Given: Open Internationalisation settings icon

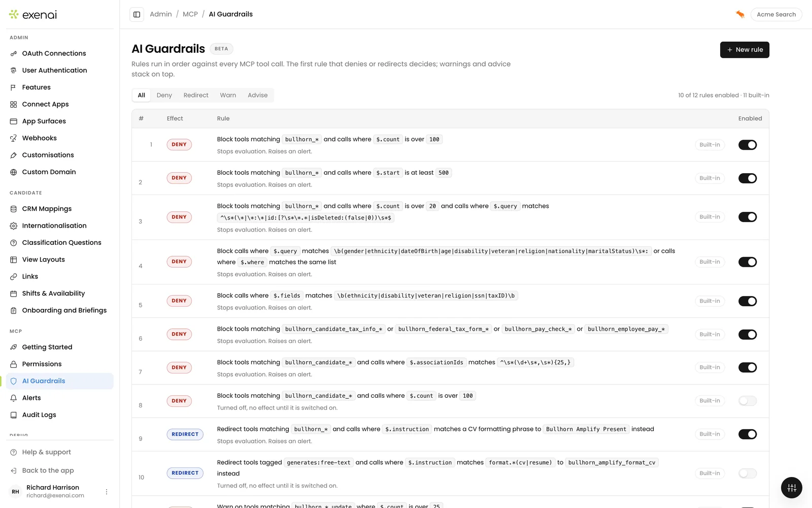Looking at the screenshot, I should 14,226.
